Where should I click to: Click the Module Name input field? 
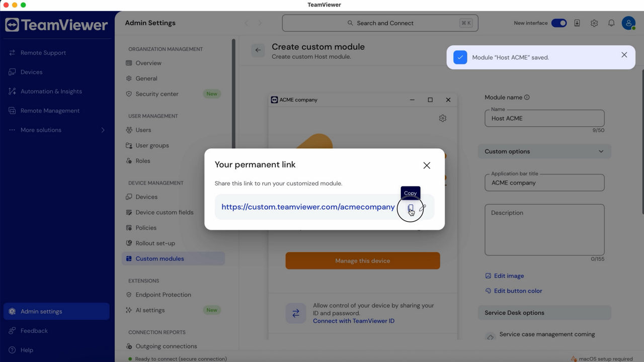click(544, 118)
